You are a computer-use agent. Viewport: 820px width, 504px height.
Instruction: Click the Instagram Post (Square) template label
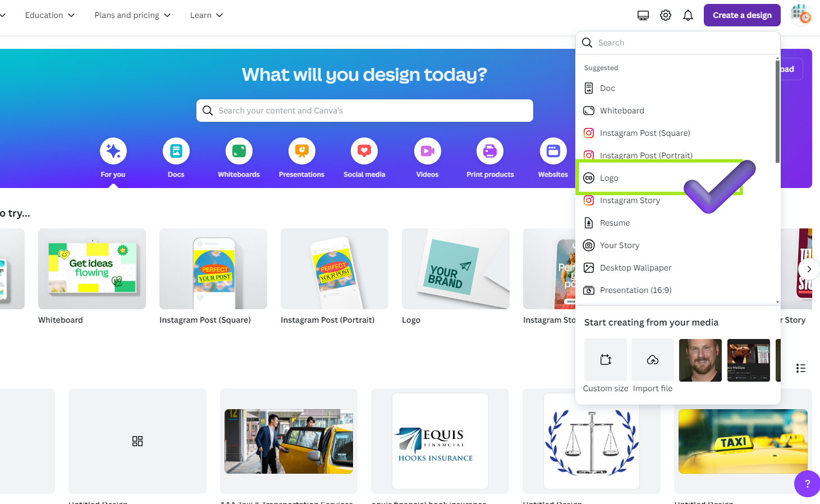(205, 320)
